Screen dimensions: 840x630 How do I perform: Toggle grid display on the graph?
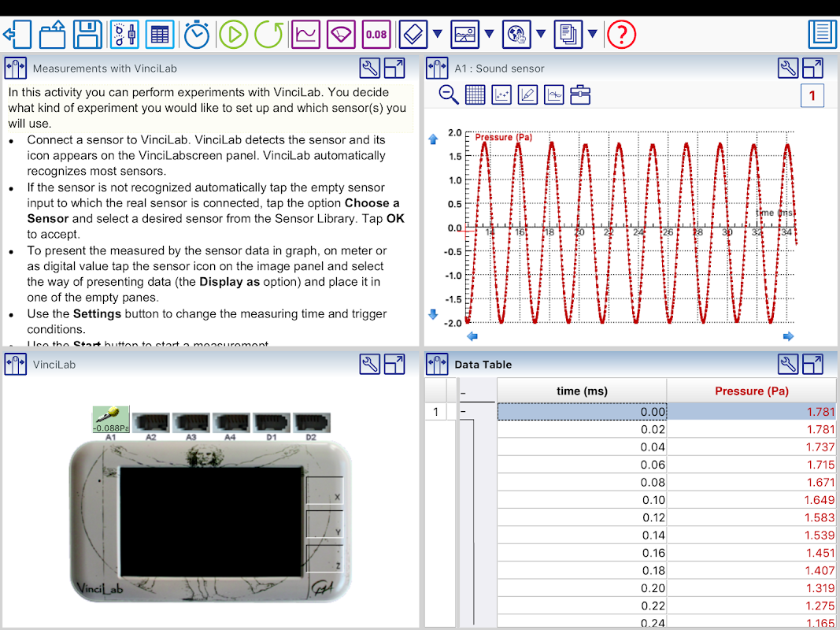pyautogui.click(x=476, y=95)
